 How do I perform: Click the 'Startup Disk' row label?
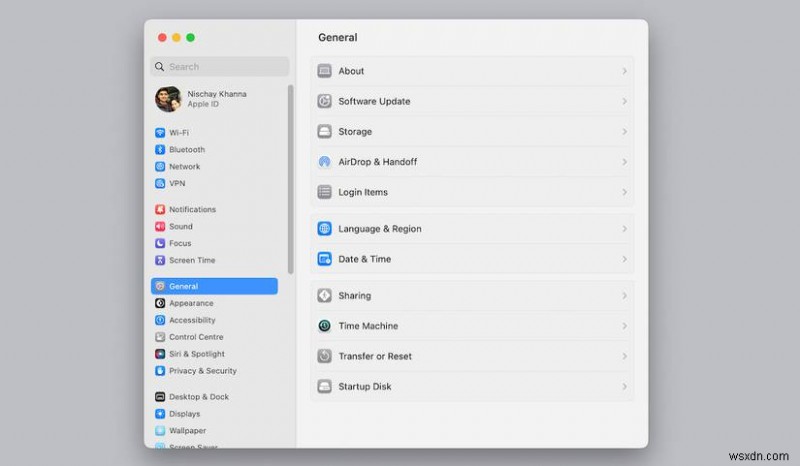point(365,386)
